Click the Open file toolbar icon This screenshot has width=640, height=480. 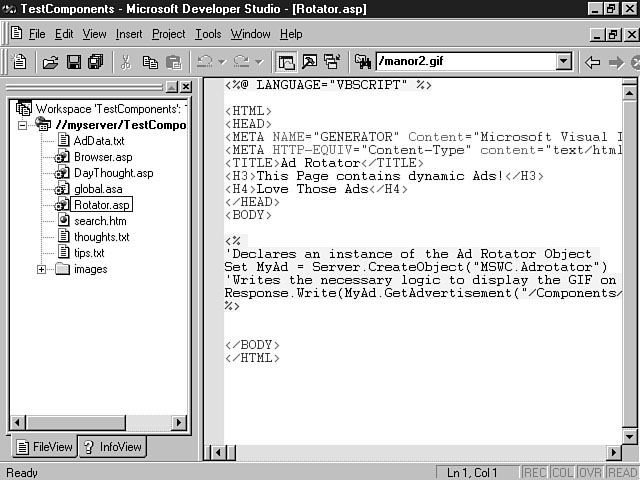(50, 62)
